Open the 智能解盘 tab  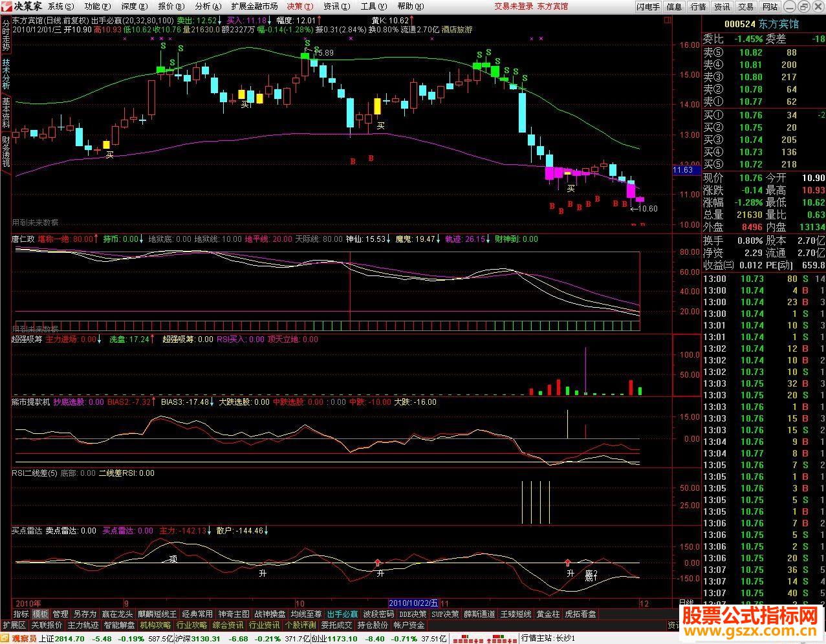(119, 625)
